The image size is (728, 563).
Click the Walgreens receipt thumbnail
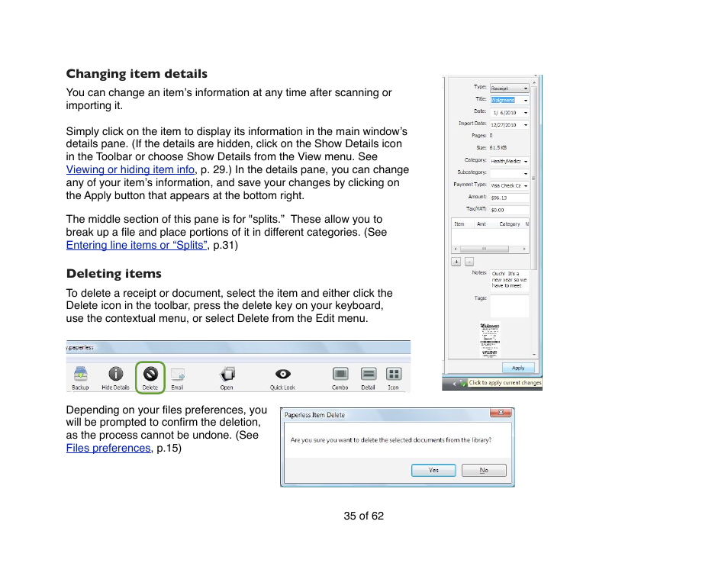pyautogui.click(x=490, y=340)
